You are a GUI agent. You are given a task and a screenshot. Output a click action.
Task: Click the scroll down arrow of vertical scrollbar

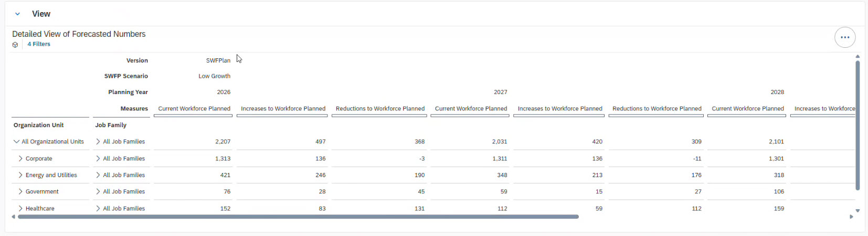tap(858, 210)
